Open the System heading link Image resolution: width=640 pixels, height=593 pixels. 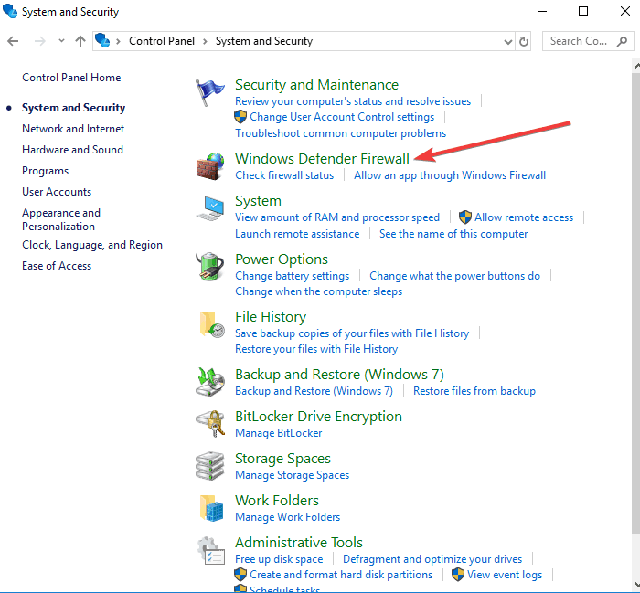click(258, 201)
